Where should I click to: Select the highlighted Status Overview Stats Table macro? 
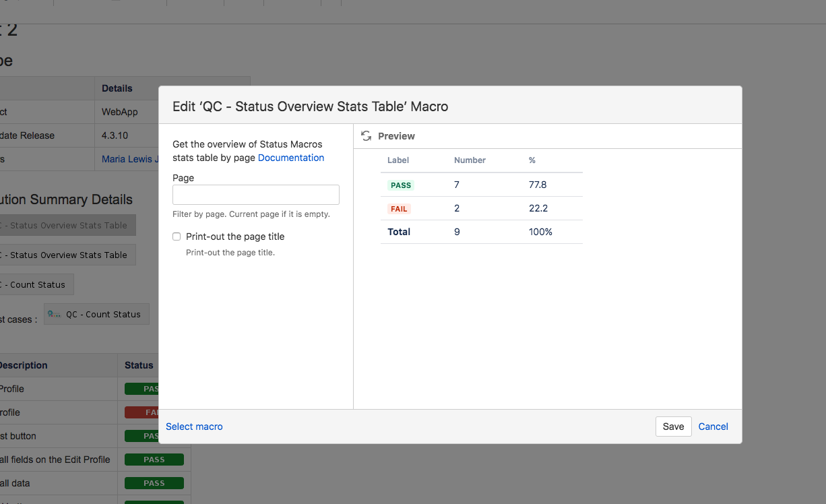(67, 226)
